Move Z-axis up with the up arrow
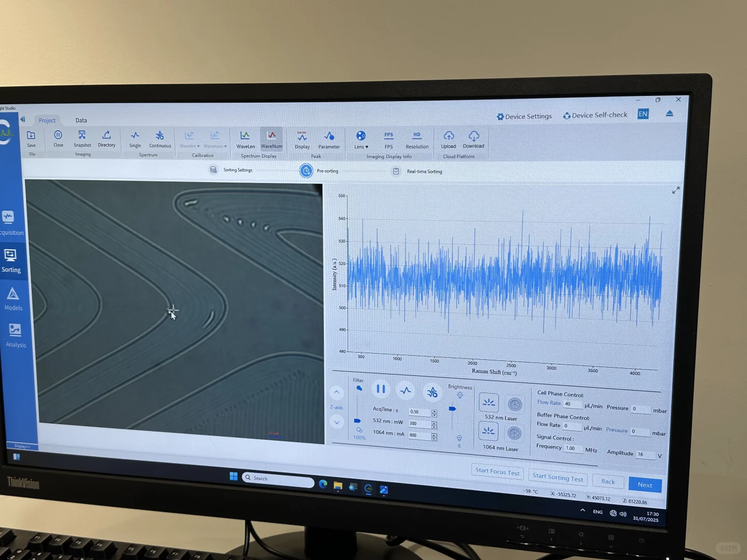Viewport: 747px width, 560px height. (x=336, y=393)
